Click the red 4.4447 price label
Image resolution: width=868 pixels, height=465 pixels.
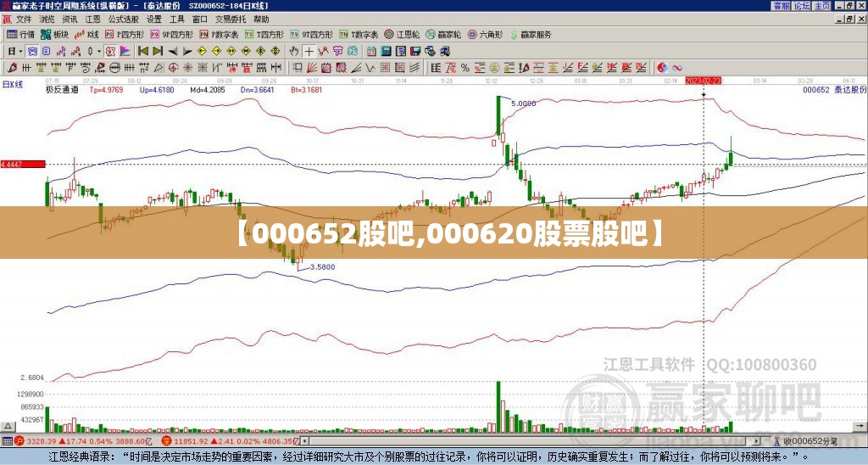23,164
